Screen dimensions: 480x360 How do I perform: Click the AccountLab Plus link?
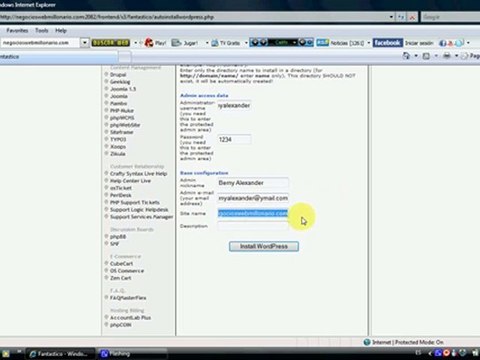coord(130,318)
